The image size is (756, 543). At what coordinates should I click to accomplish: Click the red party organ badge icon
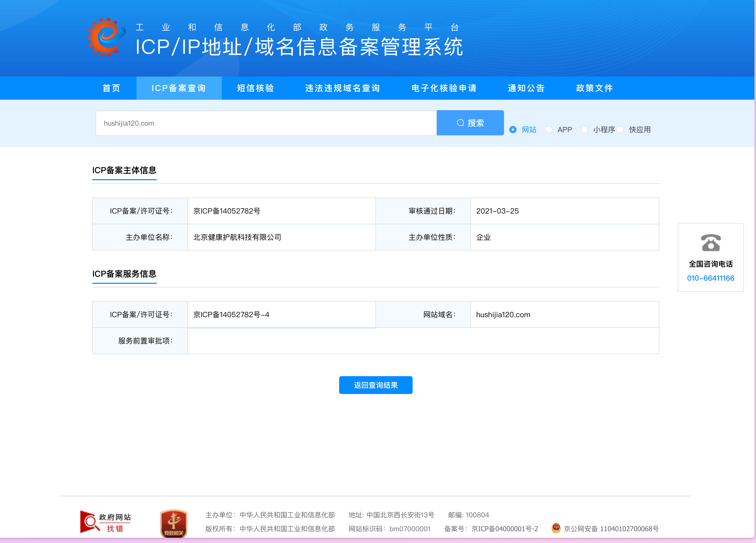click(x=173, y=523)
